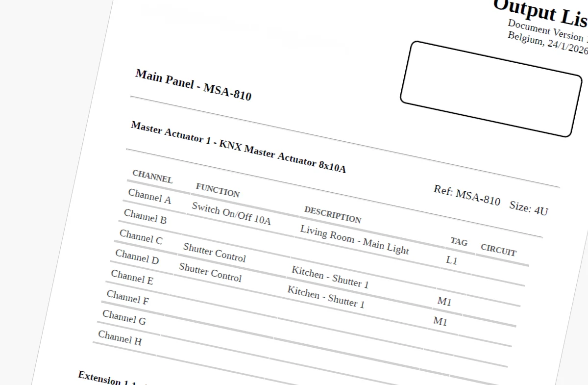Select the Channel F row label
Viewport: 588px width, 385px height.
(x=127, y=297)
